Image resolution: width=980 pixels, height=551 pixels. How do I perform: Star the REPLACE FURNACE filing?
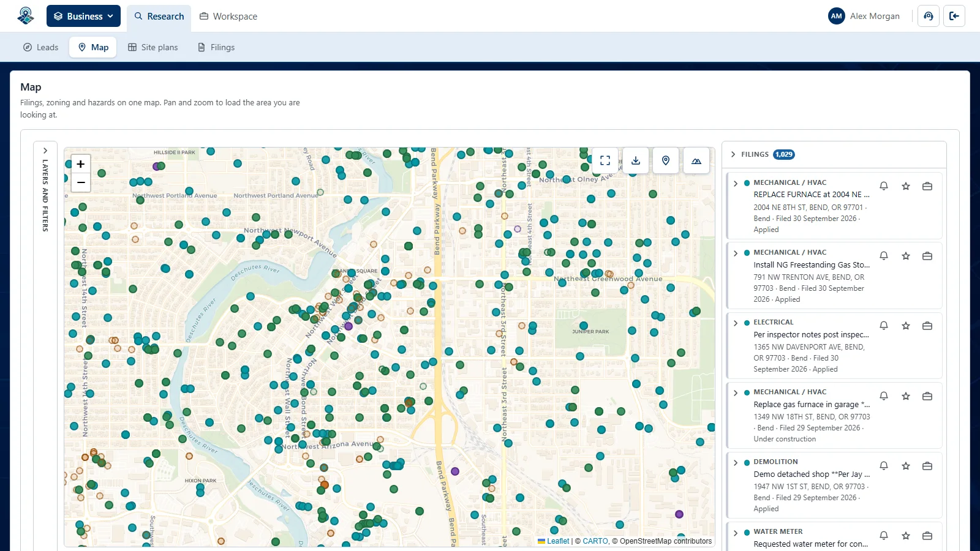pos(906,186)
